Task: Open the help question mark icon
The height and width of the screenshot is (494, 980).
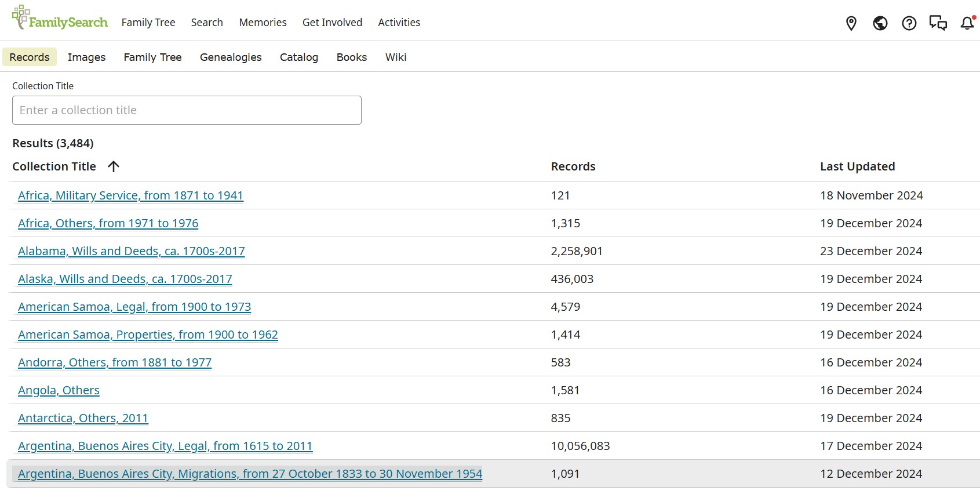Action: click(909, 23)
